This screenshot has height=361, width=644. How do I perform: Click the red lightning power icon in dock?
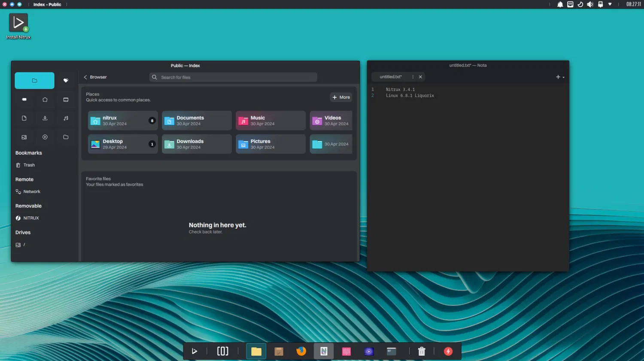coord(448,351)
